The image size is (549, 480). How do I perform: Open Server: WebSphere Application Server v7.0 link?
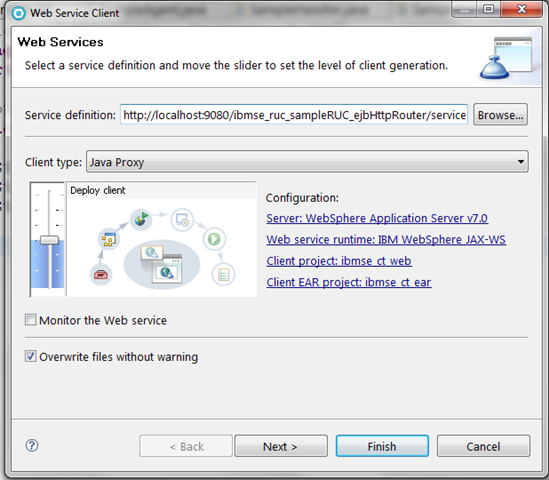(377, 218)
